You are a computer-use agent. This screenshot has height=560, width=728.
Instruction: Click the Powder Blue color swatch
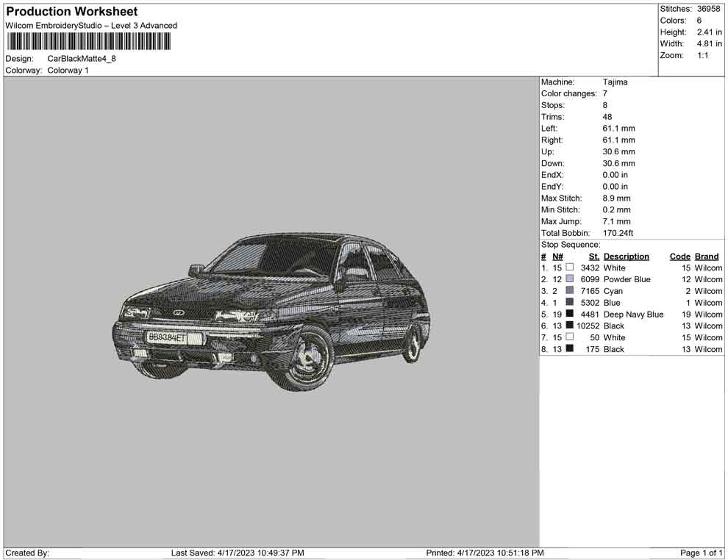point(570,279)
